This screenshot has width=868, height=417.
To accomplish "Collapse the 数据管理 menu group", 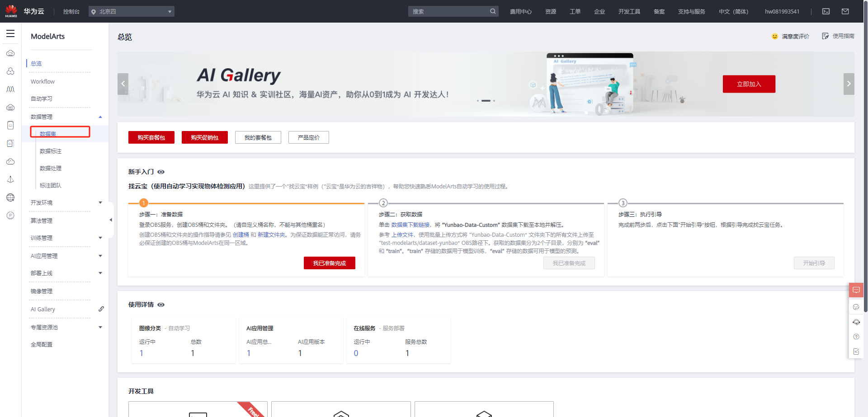I will pos(100,117).
